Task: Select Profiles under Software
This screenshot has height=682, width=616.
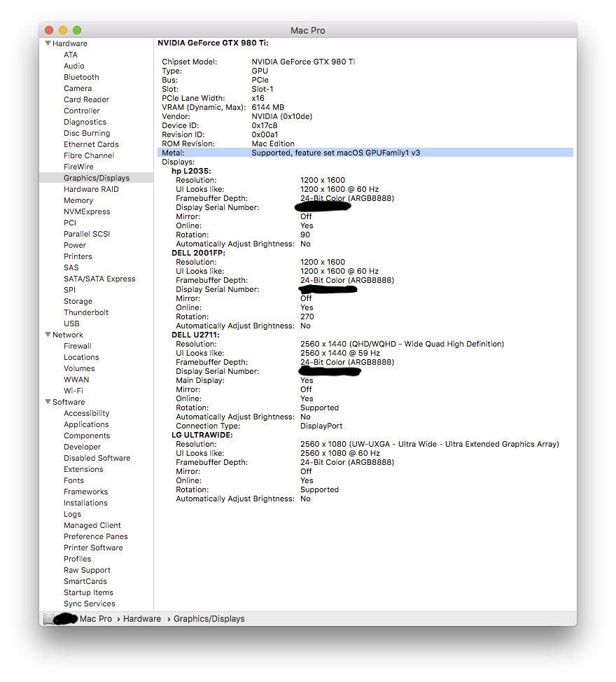Action: point(78,559)
